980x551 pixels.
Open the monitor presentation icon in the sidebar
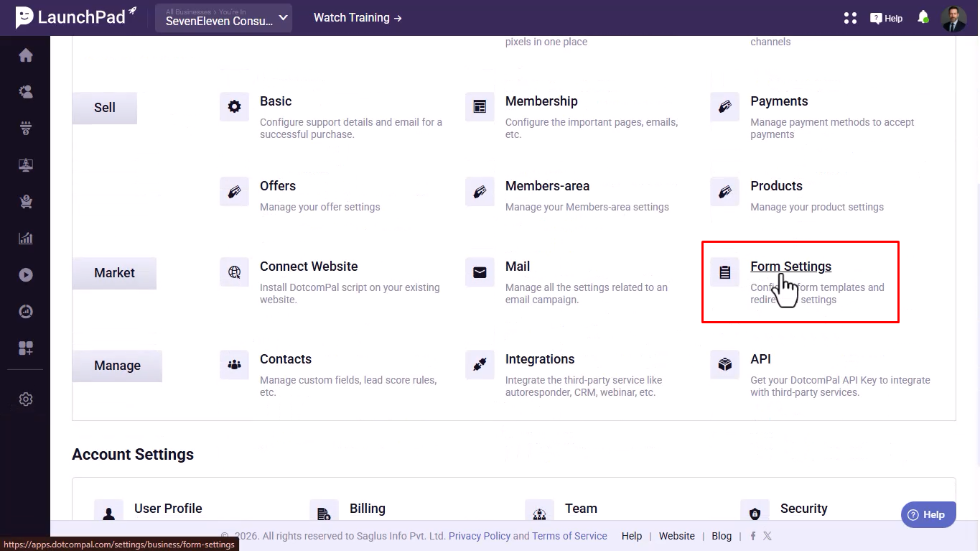26,165
